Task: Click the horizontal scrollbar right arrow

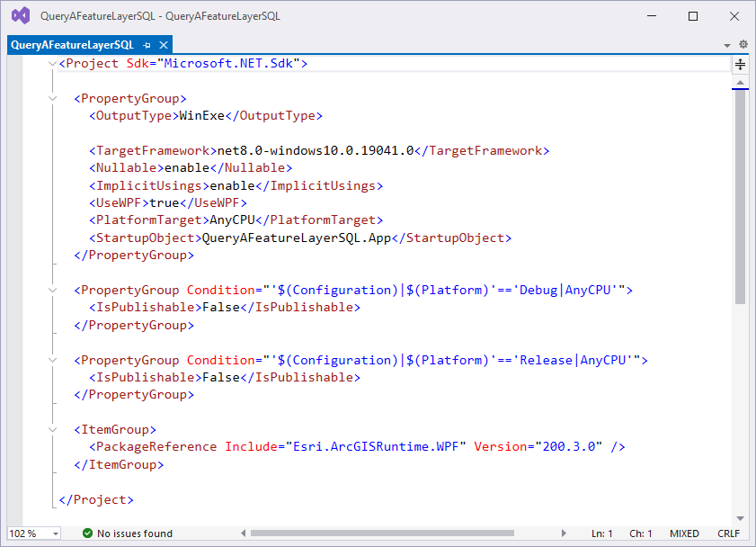Action: pyautogui.click(x=564, y=533)
